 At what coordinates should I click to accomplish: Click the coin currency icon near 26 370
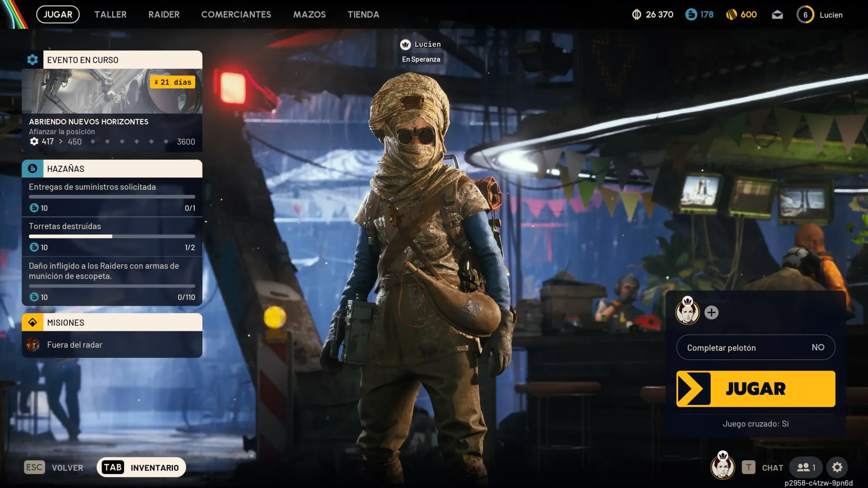click(636, 14)
